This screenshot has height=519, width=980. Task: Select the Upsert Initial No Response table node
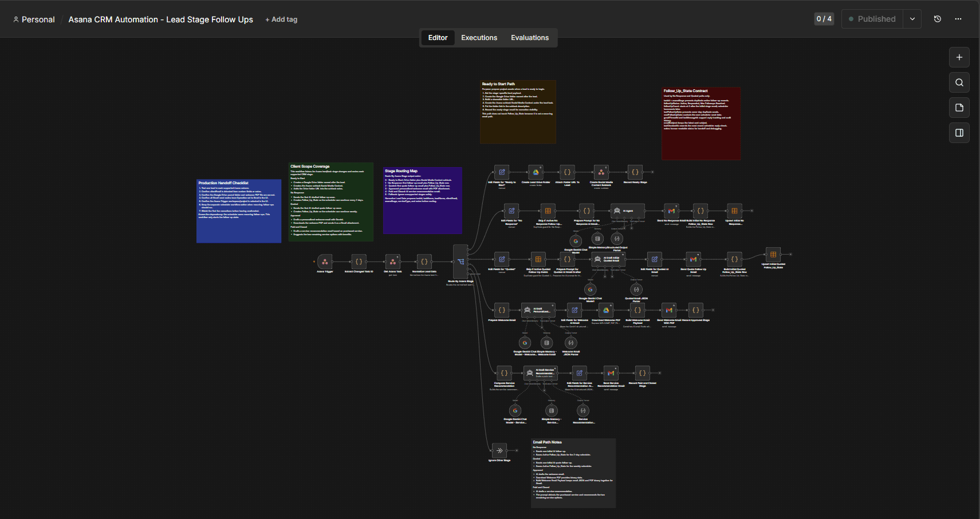coord(734,211)
